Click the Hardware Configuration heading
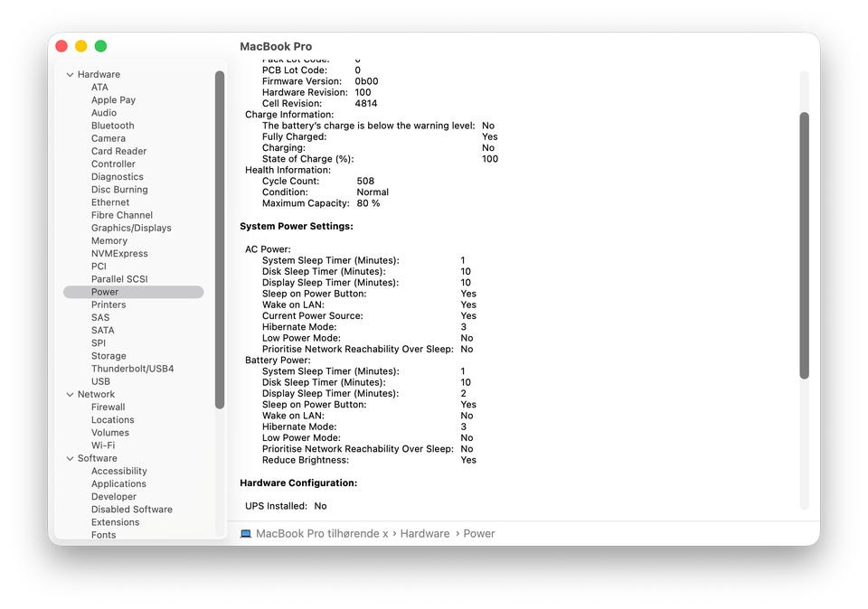The width and height of the screenshot is (868, 609). [x=298, y=483]
